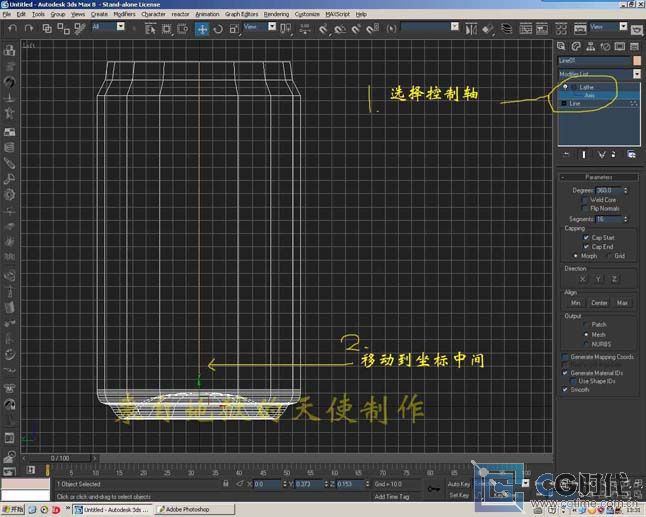
Task: Click the Max align button
Action: [x=622, y=303]
